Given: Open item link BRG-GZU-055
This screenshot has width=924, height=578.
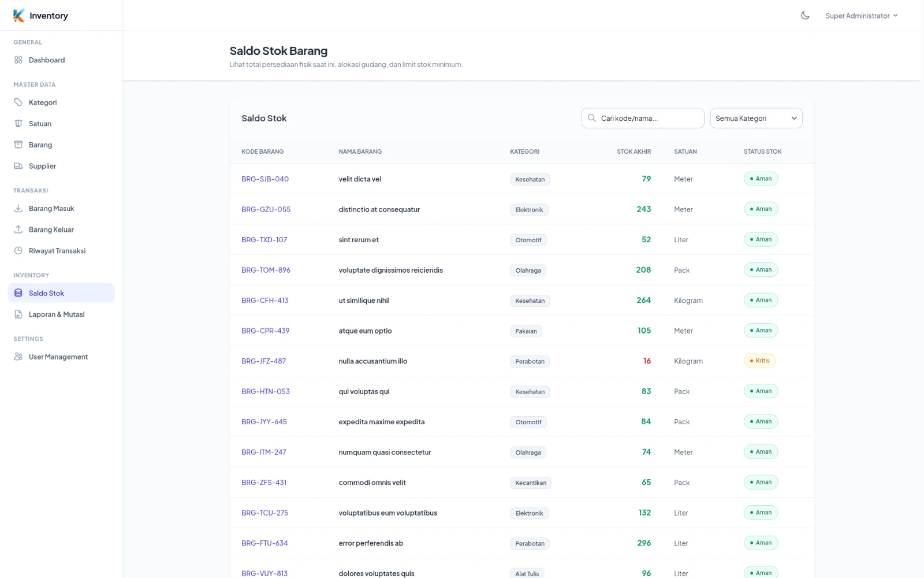Looking at the screenshot, I should coord(266,210).
